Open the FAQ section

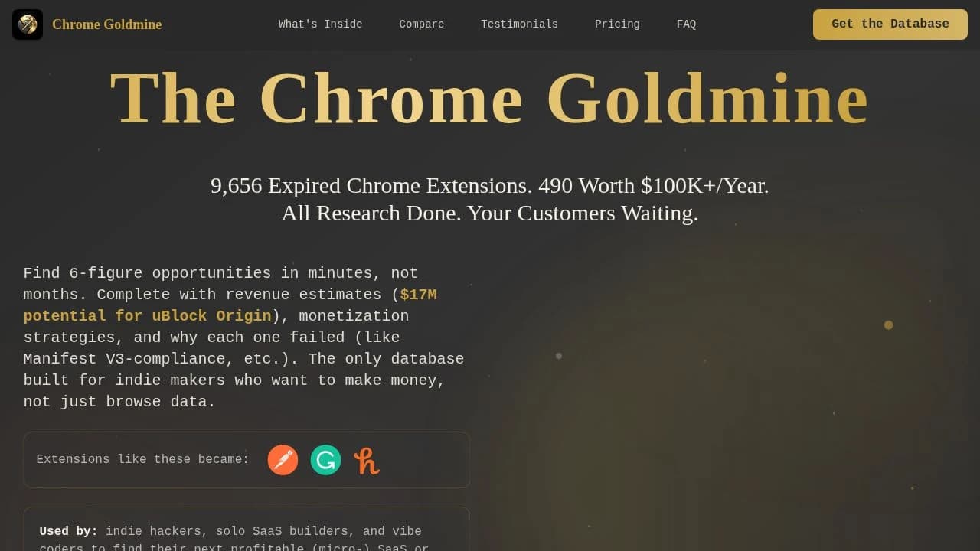[686, 24]
